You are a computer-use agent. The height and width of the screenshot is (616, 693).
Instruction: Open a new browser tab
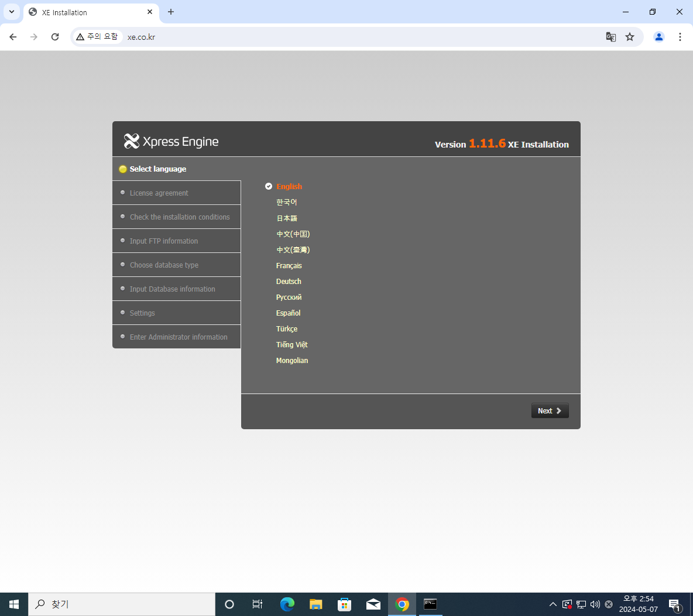coord(171,12)
